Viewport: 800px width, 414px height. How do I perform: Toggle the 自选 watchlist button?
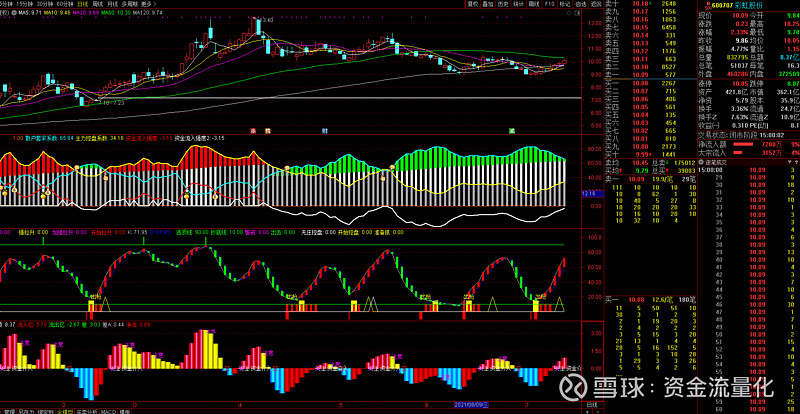click(x=580, y=4)
